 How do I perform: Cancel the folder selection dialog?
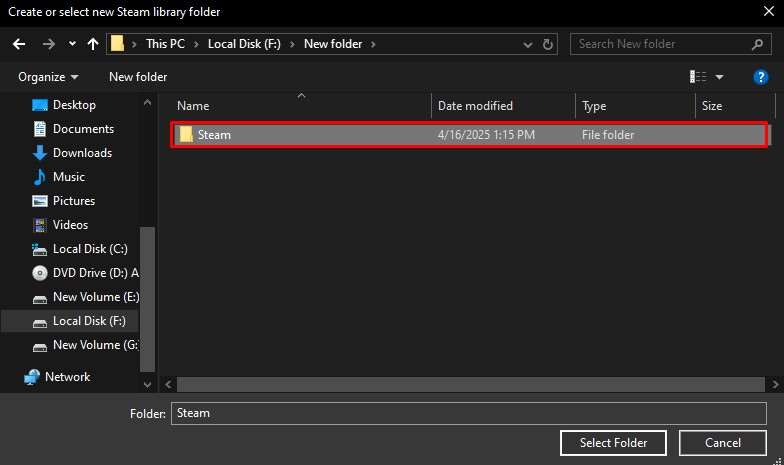[x=722, y=443]
